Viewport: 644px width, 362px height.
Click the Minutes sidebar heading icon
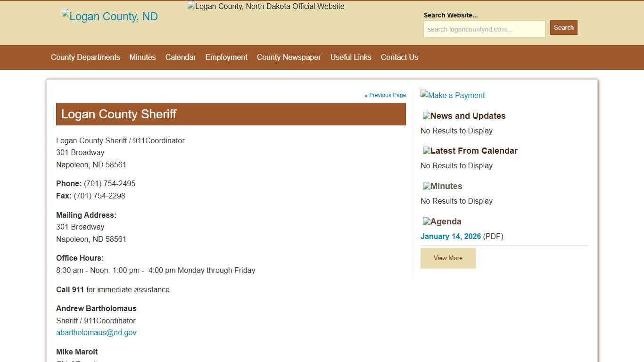pos(427,186)
